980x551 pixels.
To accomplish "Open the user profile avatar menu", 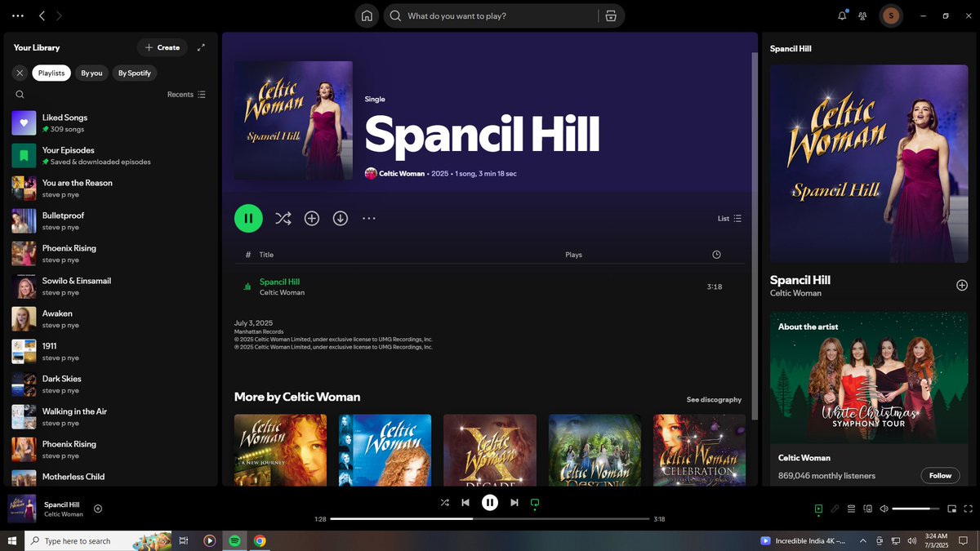I will [891, 16].
